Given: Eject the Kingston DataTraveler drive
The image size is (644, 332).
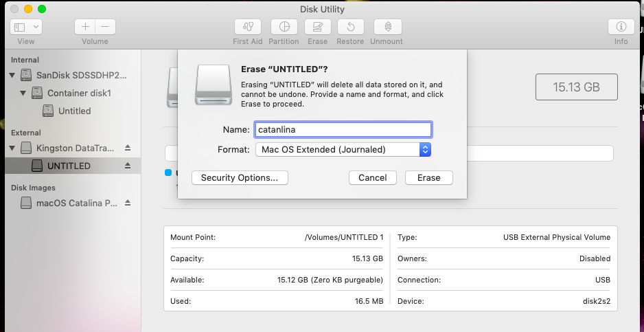Looking at the screenshot, I should [127, 148].
